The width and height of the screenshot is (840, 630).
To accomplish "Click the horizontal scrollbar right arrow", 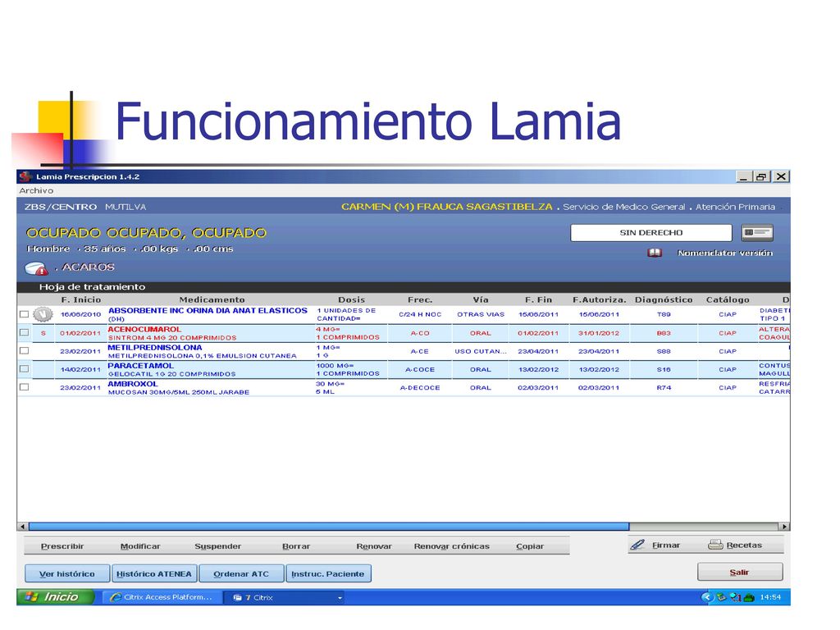I will (x=784, y=526).
